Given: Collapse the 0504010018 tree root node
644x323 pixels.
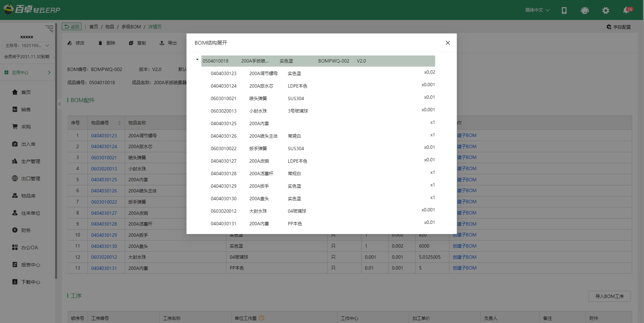Looking at the screenshot, I should click(197, 60).
